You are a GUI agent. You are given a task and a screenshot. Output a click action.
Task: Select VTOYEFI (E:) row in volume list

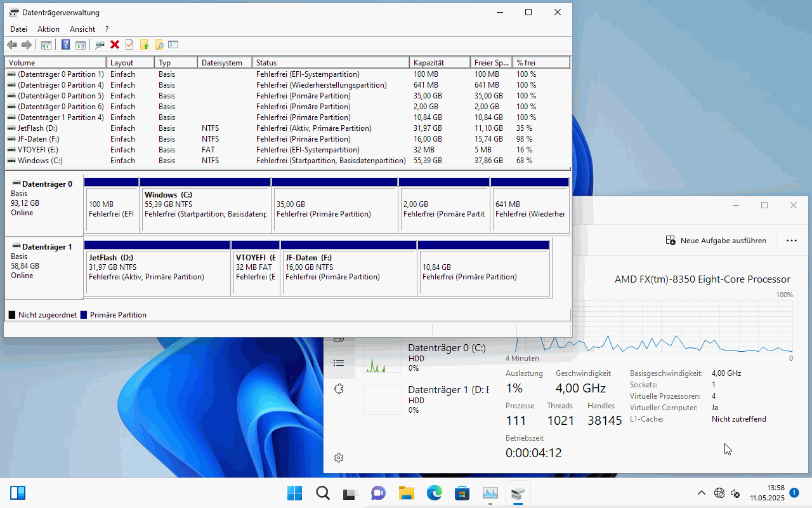(x=288, y=150)
